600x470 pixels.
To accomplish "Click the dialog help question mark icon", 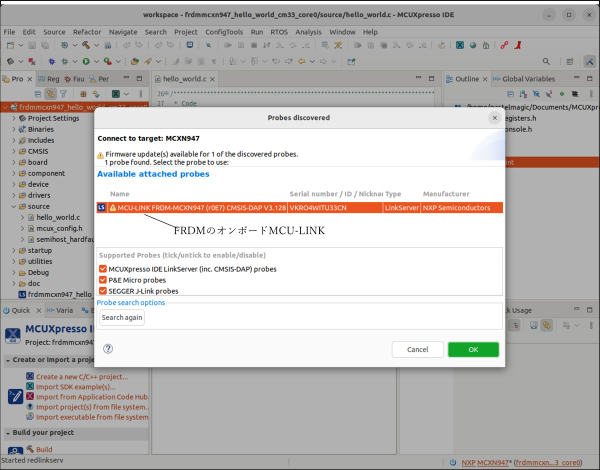I will point(108,349).
